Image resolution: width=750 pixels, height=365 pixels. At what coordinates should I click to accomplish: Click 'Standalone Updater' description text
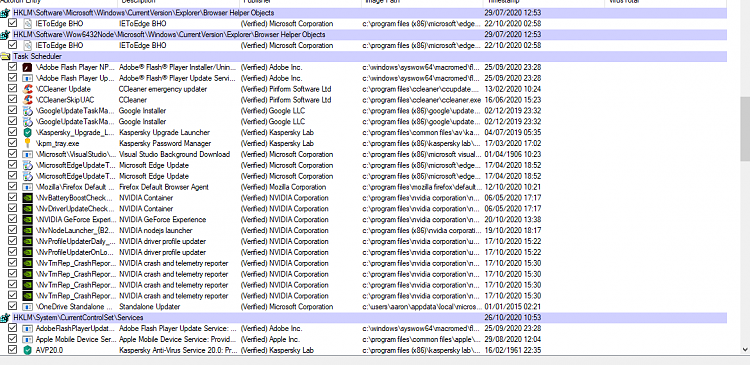149,307
